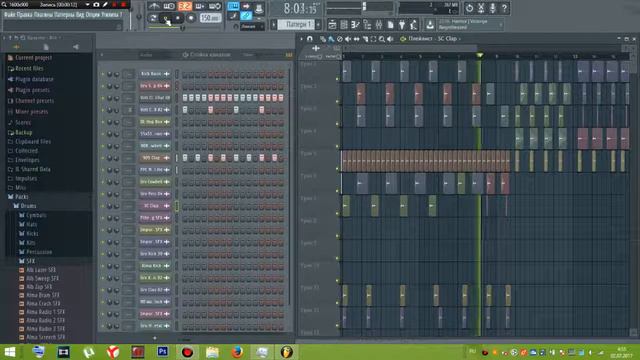This screenshot has height=360, width=640.
Task: Select the slip tool in Playlist toolbar
Action: click(356, 39)
